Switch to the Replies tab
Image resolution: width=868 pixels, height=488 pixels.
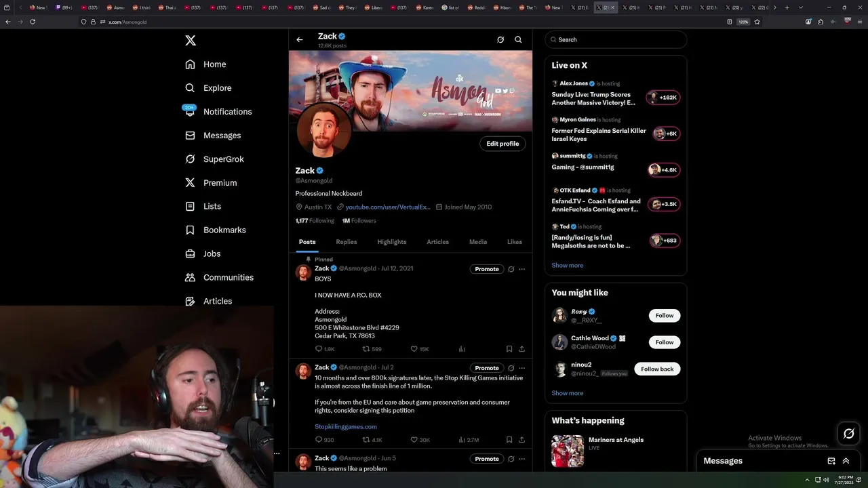click(347, 242)
